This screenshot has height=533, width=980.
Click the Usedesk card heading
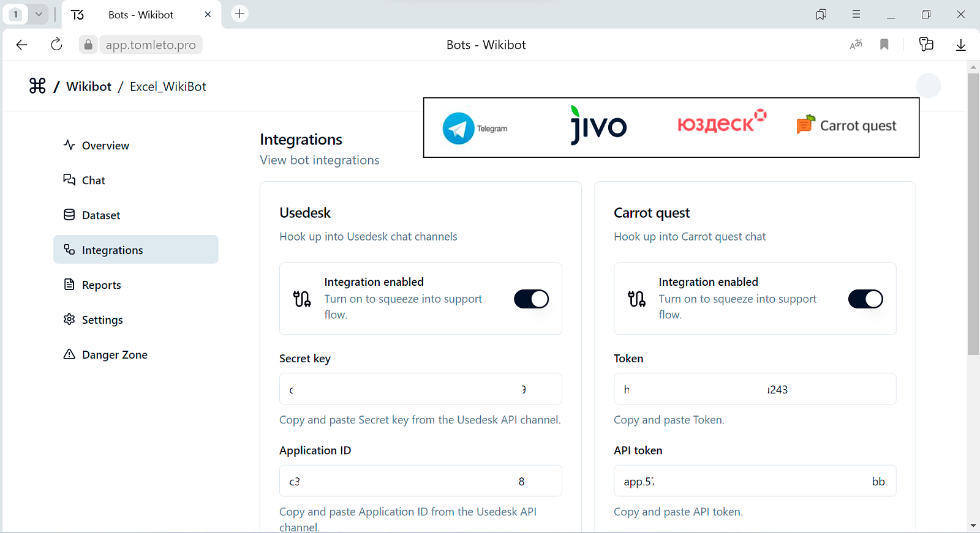point(305,212)
